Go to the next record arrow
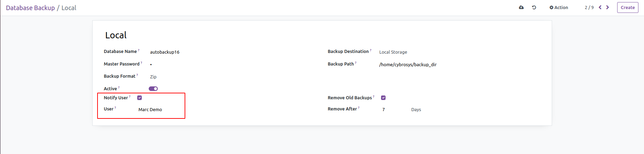 (608, 7)
